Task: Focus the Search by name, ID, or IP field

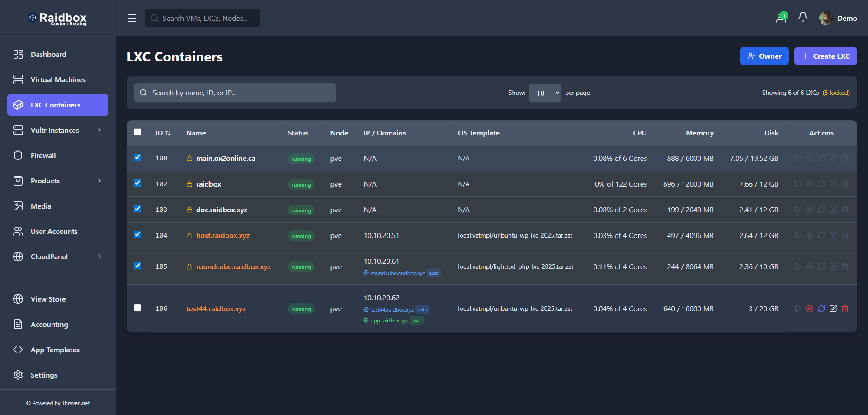Action: 235,93
